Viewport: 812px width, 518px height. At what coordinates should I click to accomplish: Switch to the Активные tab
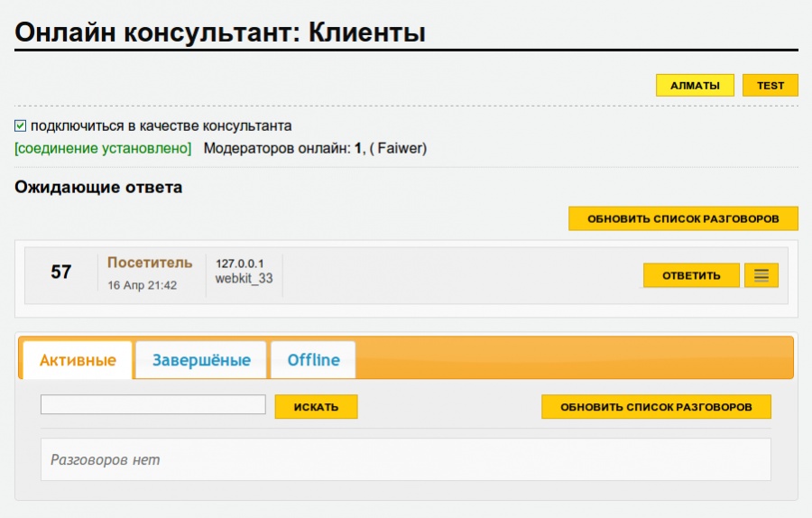tap(78, 360)
